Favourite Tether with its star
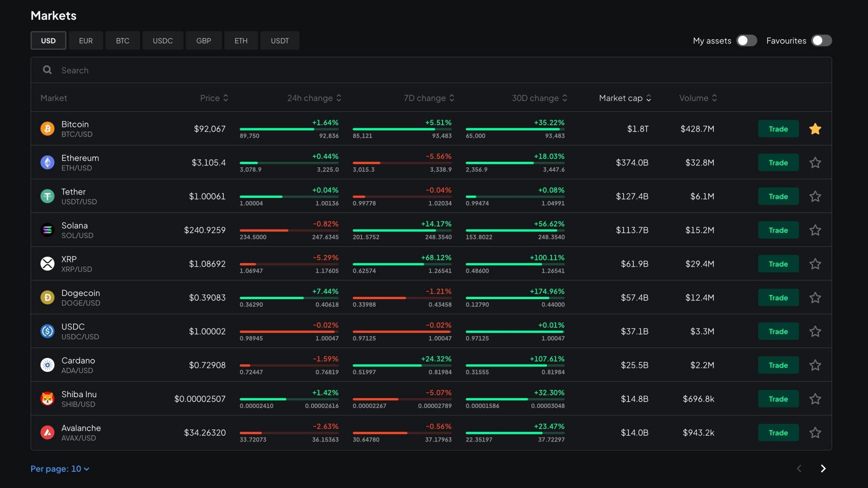 tap(815, 196)
